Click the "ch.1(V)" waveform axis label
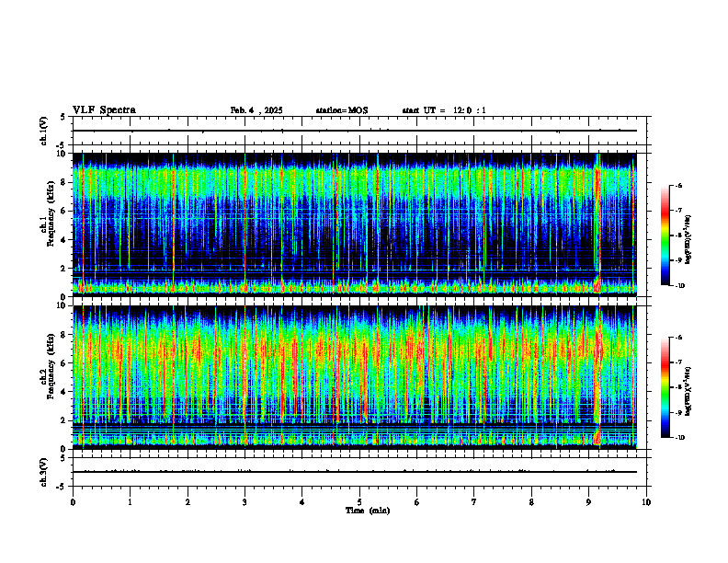This screenshot has width=728, height=563. pos(43,131)
